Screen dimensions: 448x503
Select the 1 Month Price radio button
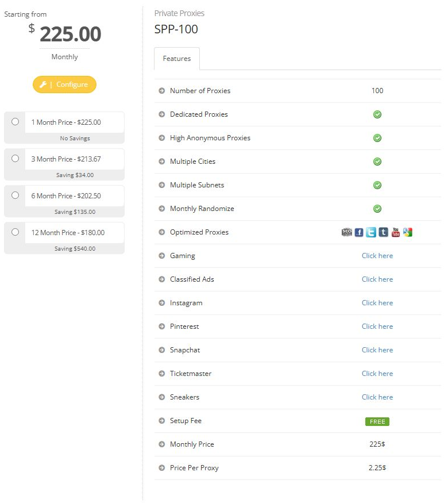[15, 121]
